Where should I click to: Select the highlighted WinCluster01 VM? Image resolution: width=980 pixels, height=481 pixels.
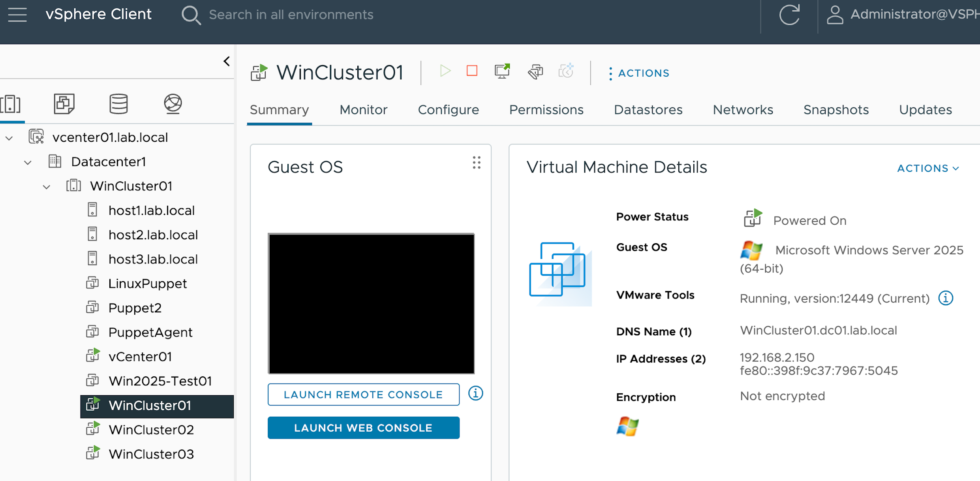click(157, 406)
